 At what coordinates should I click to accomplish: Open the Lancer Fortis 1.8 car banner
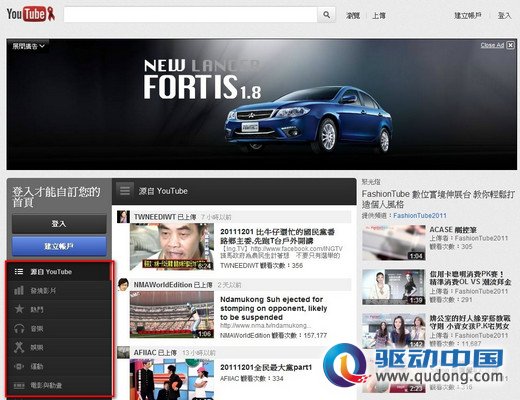point(262,104)
